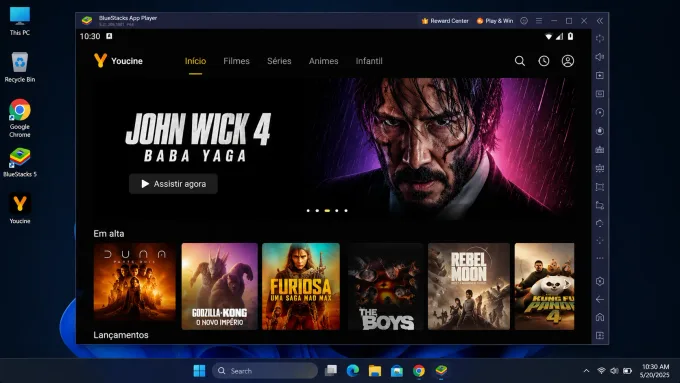Open the Furiosa movie poster
680x383 pixels.
pyautogui.click(x=301, y=286)
